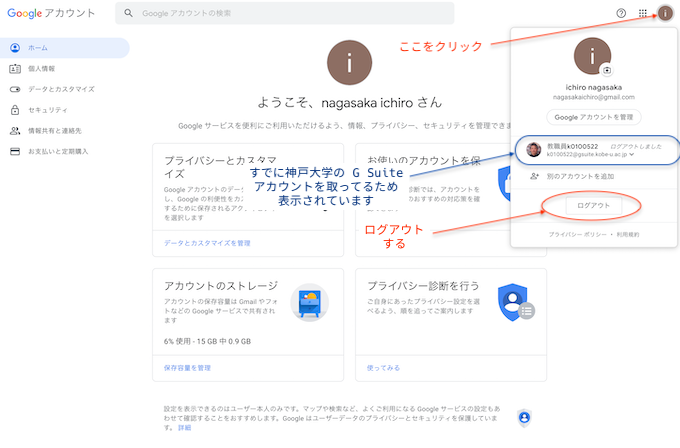Open the プライバシー ポリシー link
680x448 pixels.
pos(578,235)
